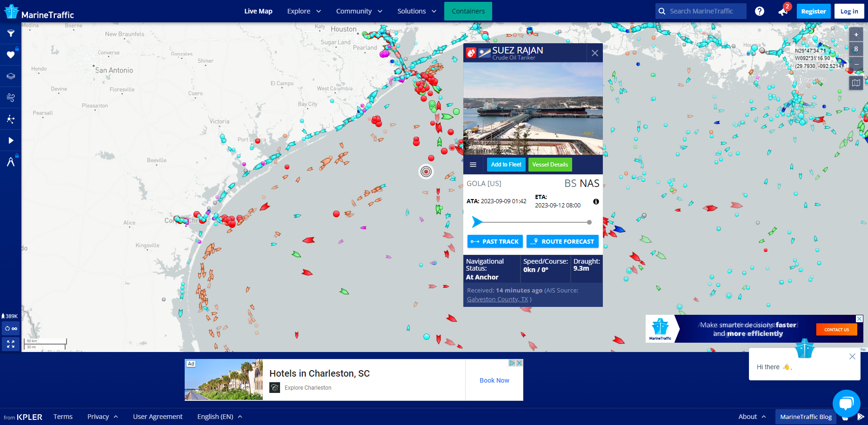Open the help question mark icon
The height and width of the screenshot is (425, 868).
760,11
